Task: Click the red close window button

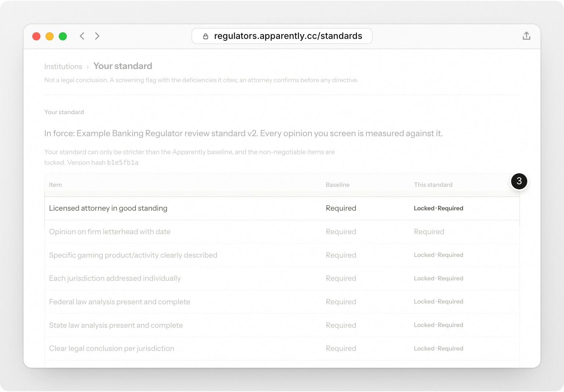Action: click(36, 36)
